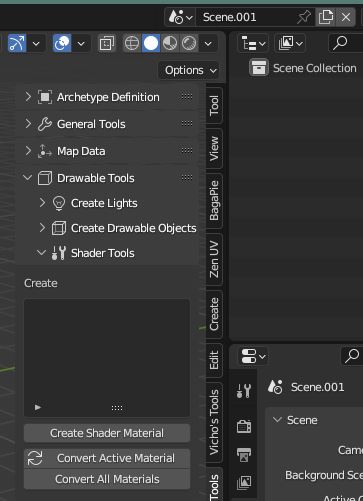The image size is (363, 501).
Task: Click the outliner search field
Action: 346,43
